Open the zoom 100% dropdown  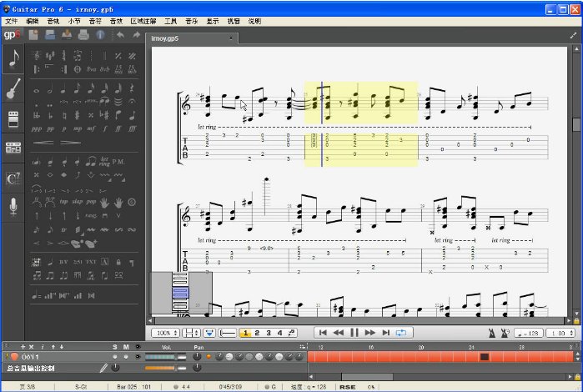click(x=165, y=333)
